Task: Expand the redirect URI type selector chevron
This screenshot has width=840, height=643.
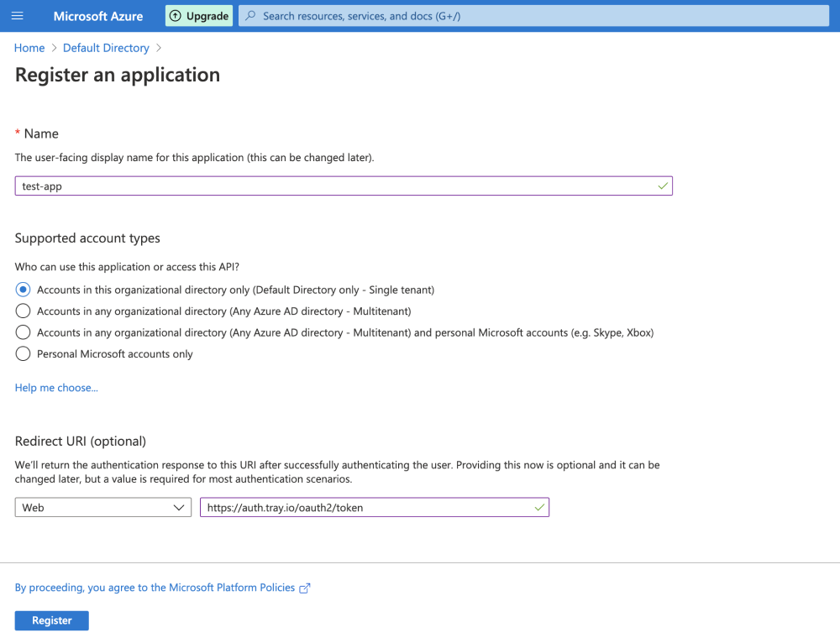Action: [x=179, y=507]
